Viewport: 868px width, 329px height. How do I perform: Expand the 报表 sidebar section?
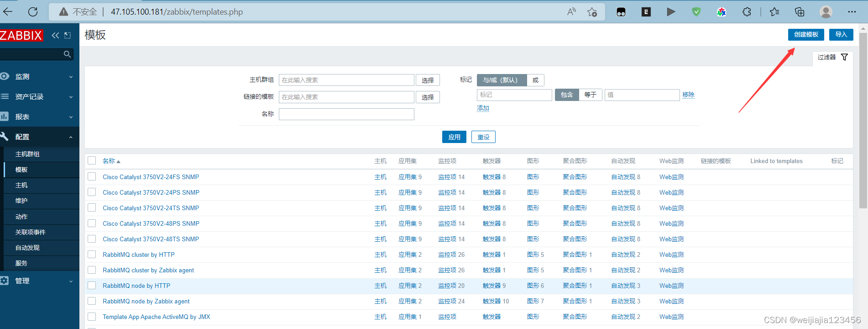[x=40, y=117]
